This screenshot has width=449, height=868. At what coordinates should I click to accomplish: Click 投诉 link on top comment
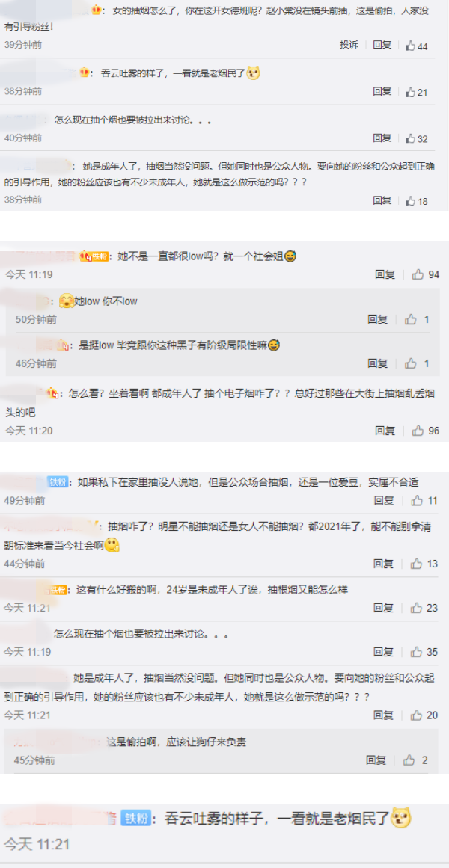349,46
